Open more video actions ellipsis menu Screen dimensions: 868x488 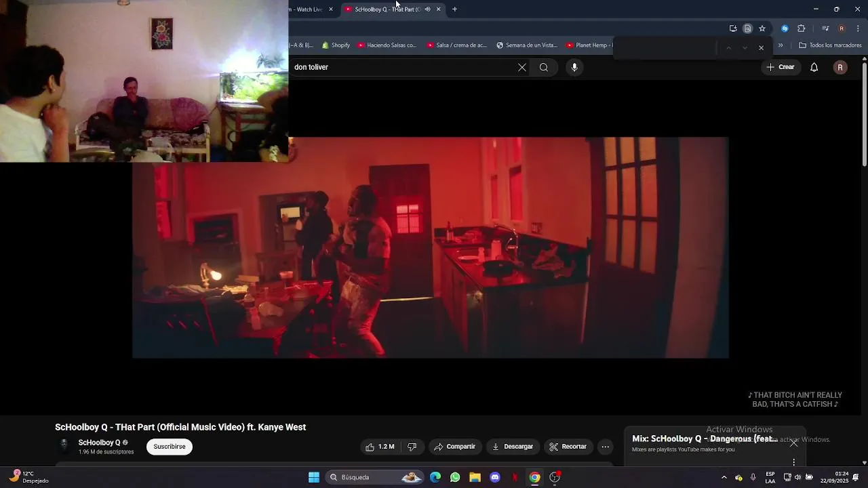point(606,447)
